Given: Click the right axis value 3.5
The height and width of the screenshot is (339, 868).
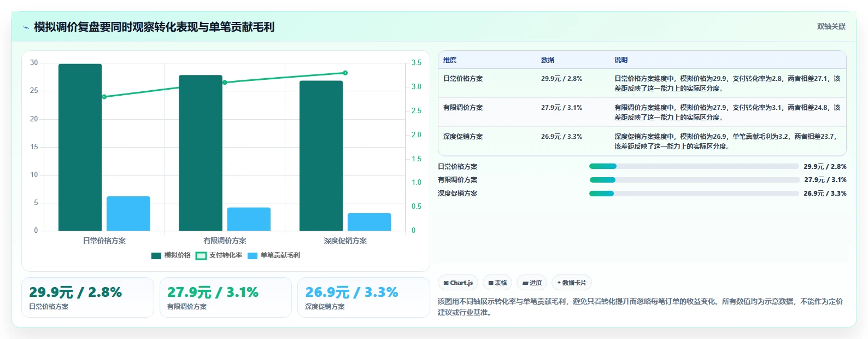Looking at the screenshot, I should coord(417,63).
